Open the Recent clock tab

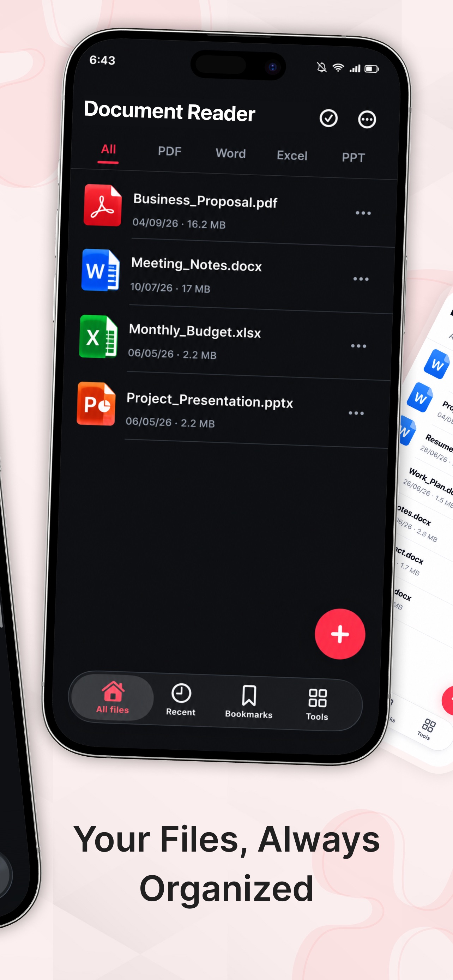(181, 700)
